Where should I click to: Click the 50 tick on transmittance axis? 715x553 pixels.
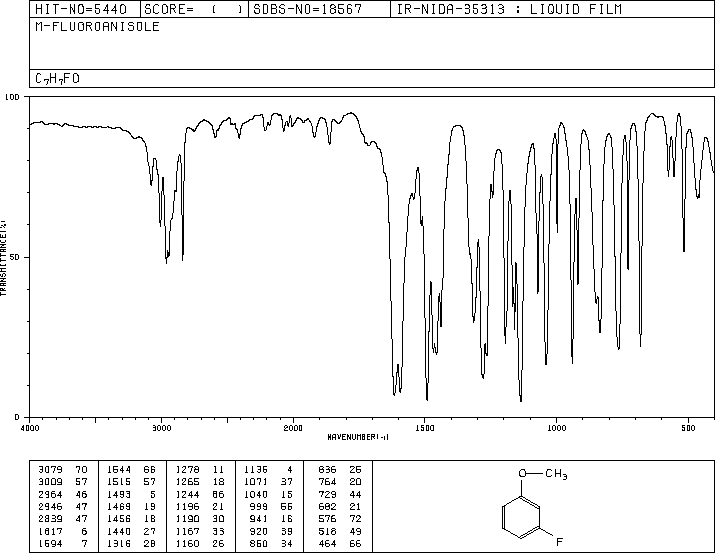[x=15, y=257]
